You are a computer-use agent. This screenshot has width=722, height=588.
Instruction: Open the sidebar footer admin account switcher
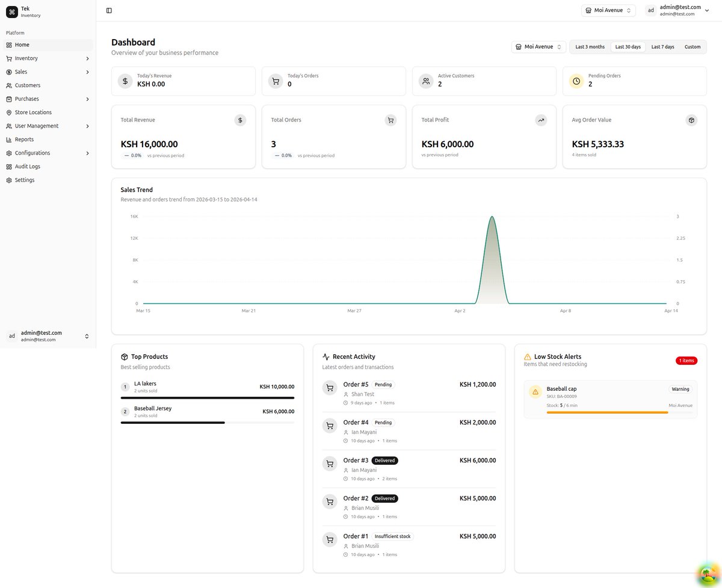tap(48, 336)
